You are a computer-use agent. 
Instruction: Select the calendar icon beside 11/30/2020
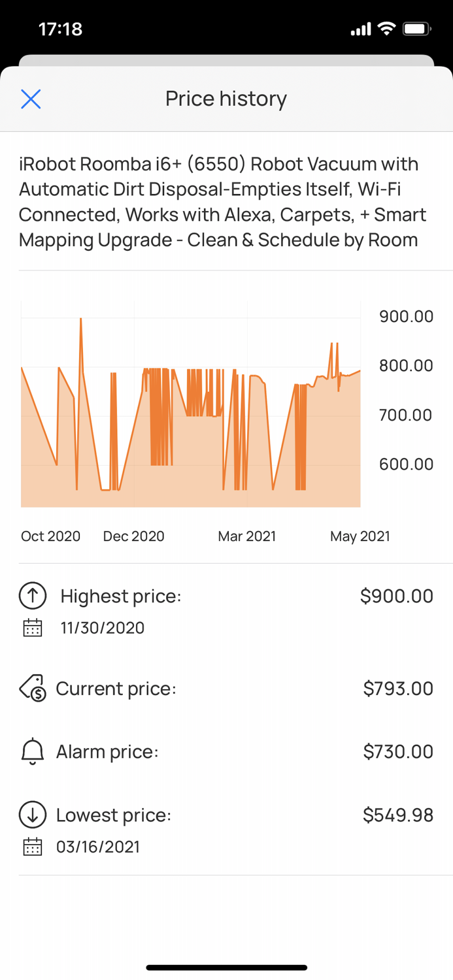31,627
